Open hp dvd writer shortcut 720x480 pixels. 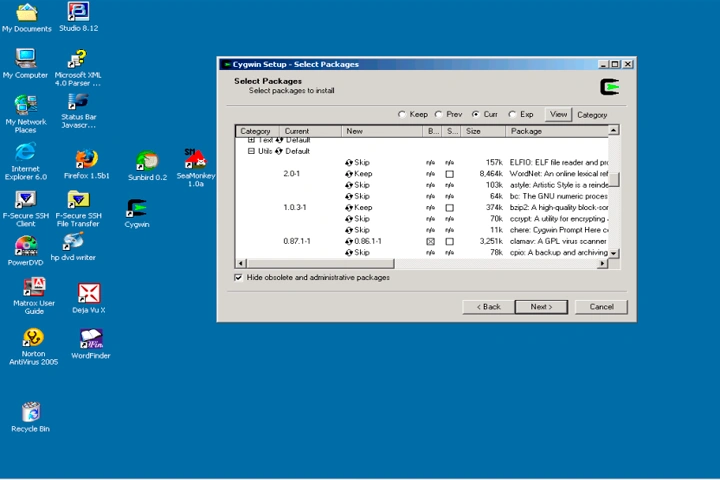pos(73,247)
